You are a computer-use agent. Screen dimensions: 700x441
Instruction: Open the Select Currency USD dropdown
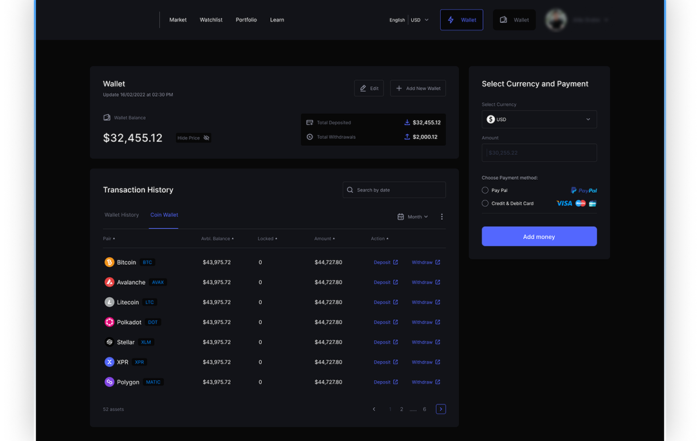[539, 119]
